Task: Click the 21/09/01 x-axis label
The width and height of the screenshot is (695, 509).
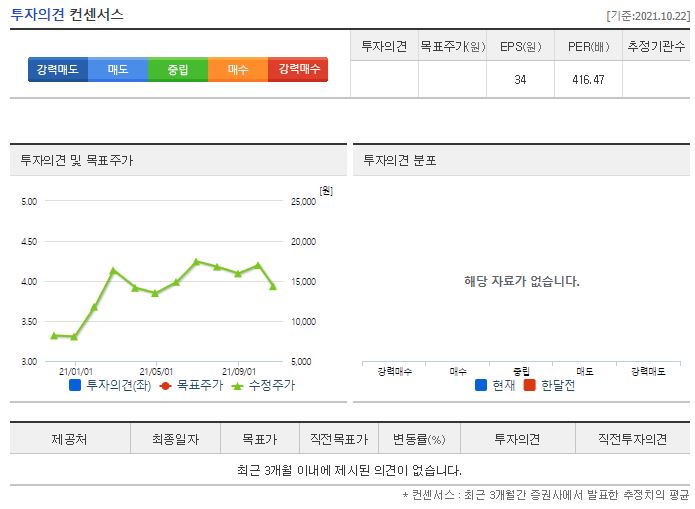Action: [x=238, y=372]
